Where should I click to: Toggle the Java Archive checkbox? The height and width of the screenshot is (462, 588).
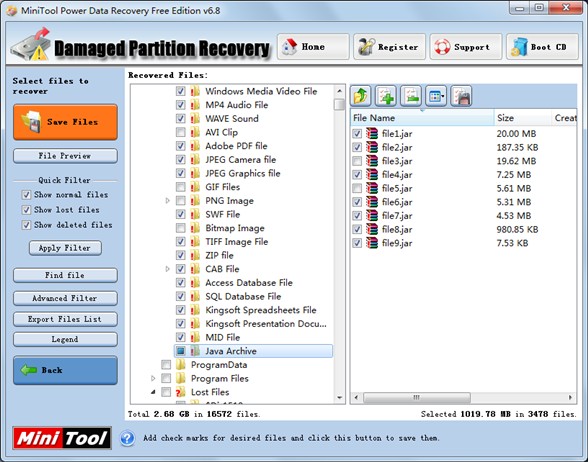pyautogui.click(x=180, y=351)
